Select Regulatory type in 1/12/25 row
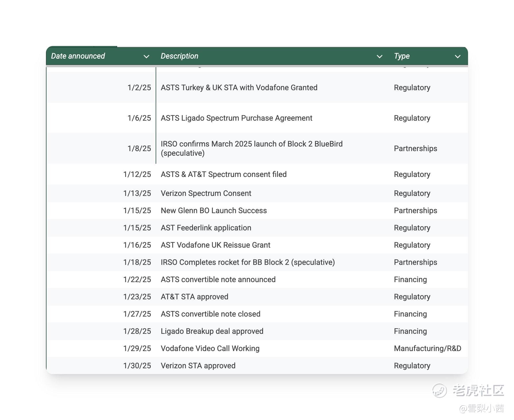 (412, 174)
